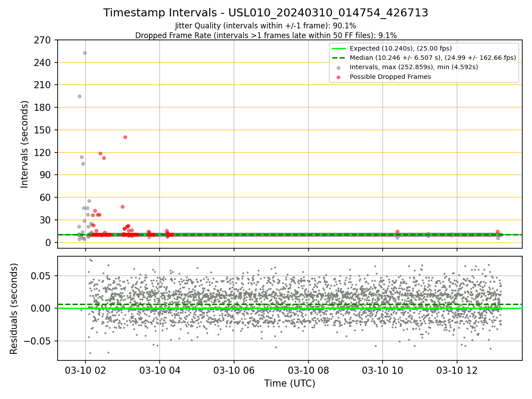532x399 pixels.
Task: Click the dashed dark-green Median legend sample
Action: click(339, 58)
